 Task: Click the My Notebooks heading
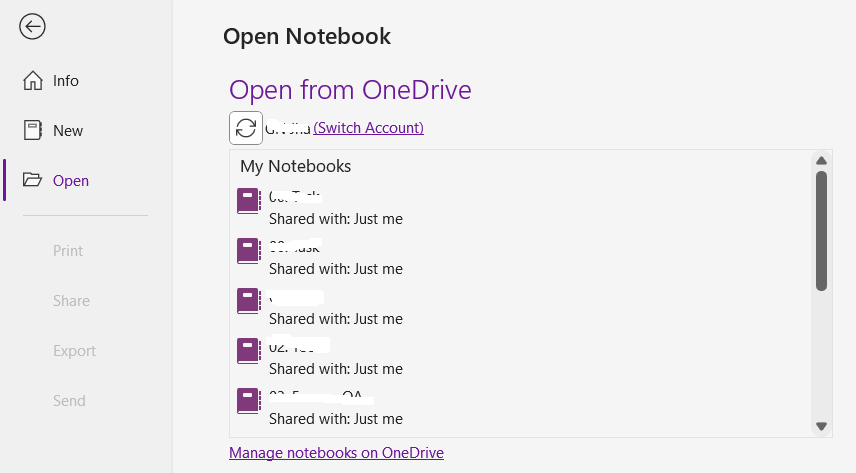point(295,166)
